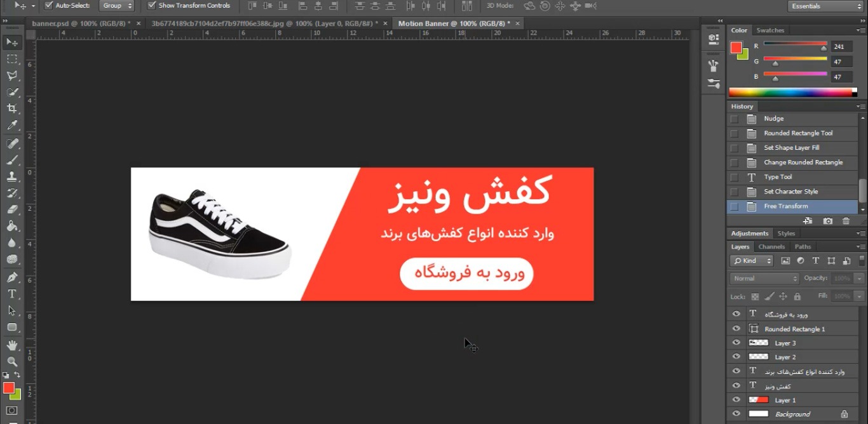
Task: Select the Quick Selection tool
Action: click(11, 92)
